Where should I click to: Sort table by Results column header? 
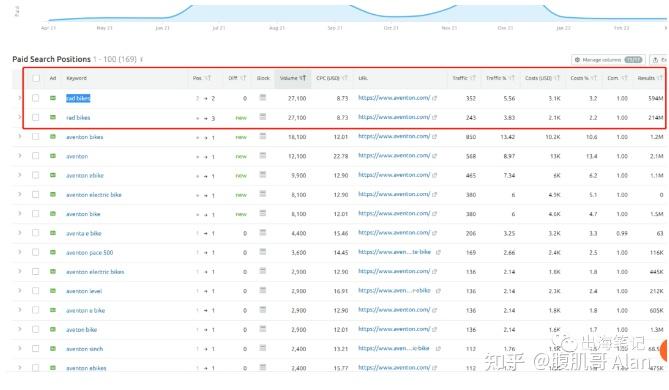click(x=650, y=78)
